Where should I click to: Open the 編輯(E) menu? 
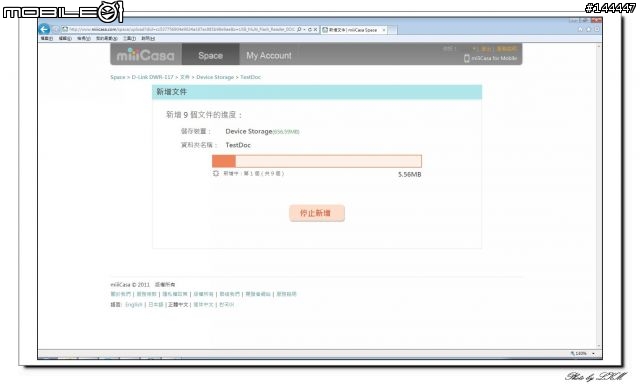tap(65, 38)
